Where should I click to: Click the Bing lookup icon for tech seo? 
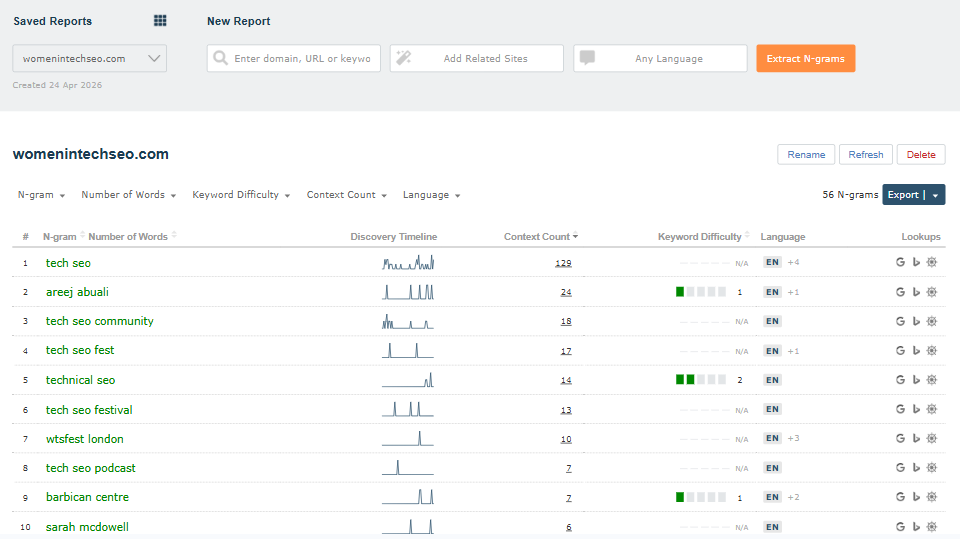click(x=916, y=262)
